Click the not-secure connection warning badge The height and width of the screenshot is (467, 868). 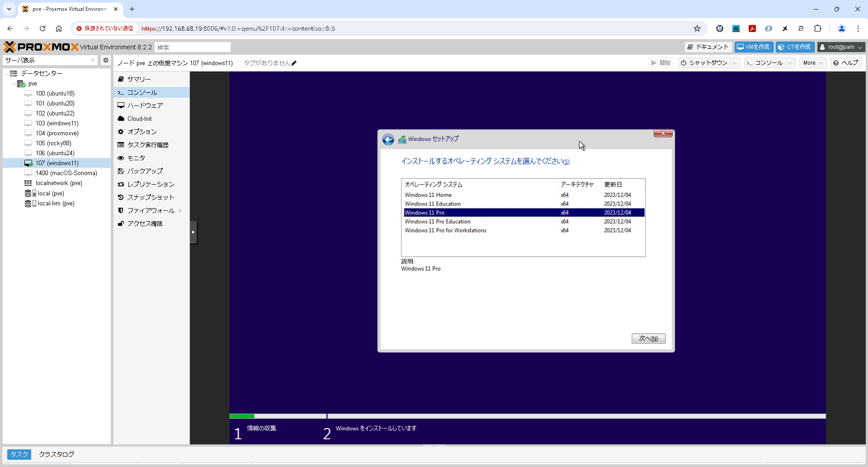pos(105,29)
